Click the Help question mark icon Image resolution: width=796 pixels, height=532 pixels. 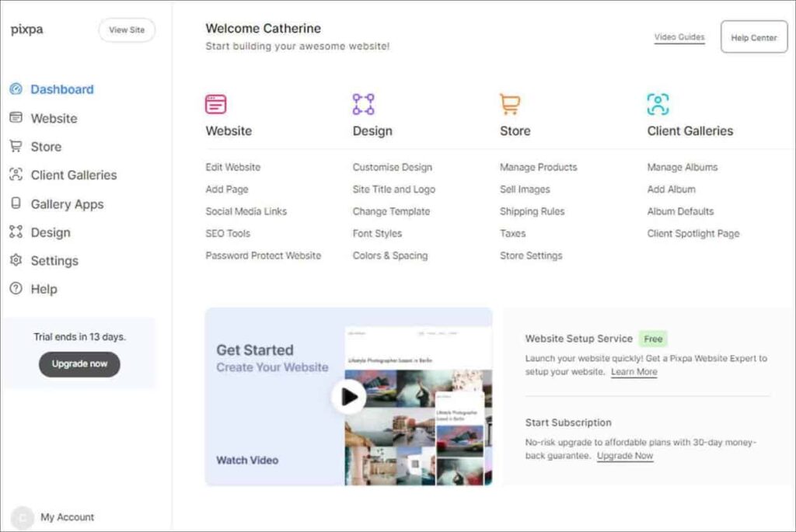point(17,288)
